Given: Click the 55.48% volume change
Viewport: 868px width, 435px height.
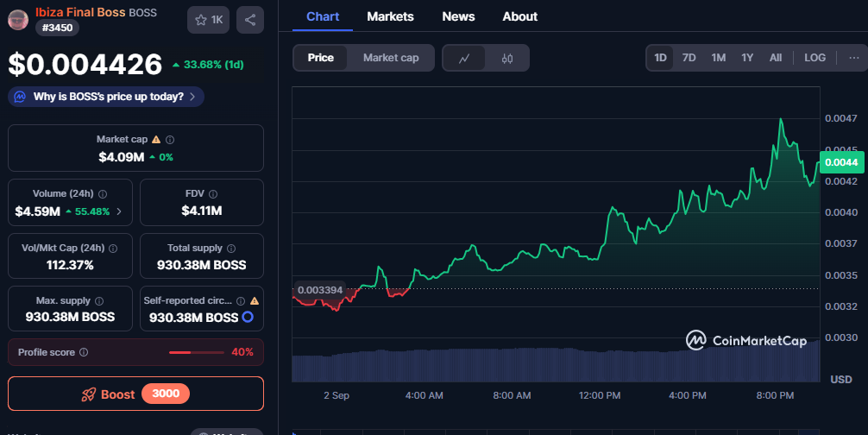Looking at the screenshot, I should tap(87, 211).
